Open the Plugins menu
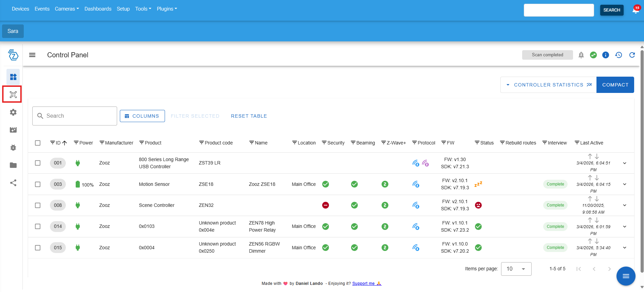Screen dimensions: 644x292 tap(167, 9)
